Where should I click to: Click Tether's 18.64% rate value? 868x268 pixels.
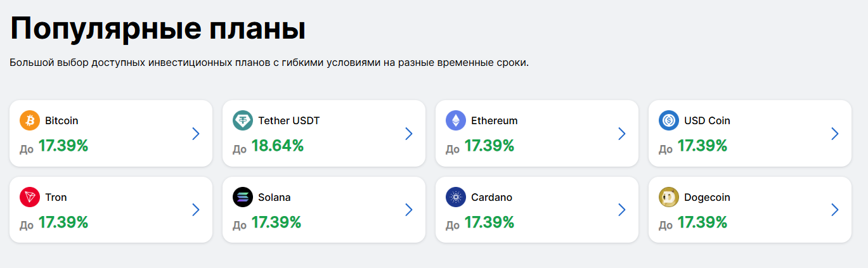tap(277, 146)
